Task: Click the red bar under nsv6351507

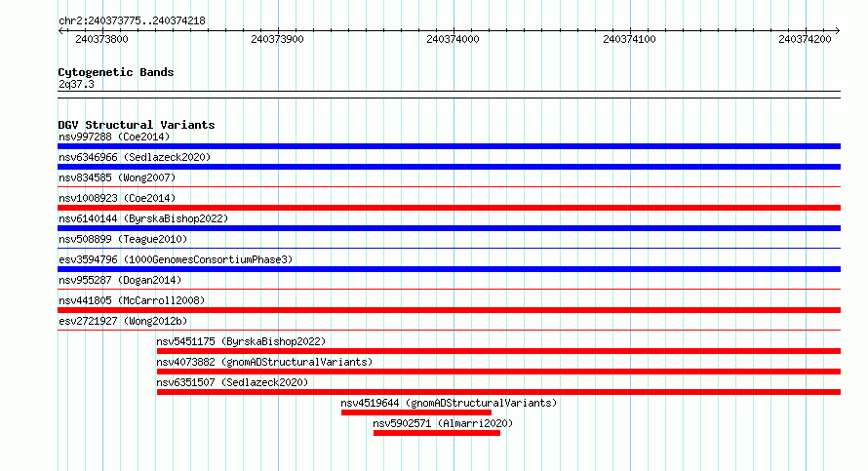Action: [x=498, y=392]
